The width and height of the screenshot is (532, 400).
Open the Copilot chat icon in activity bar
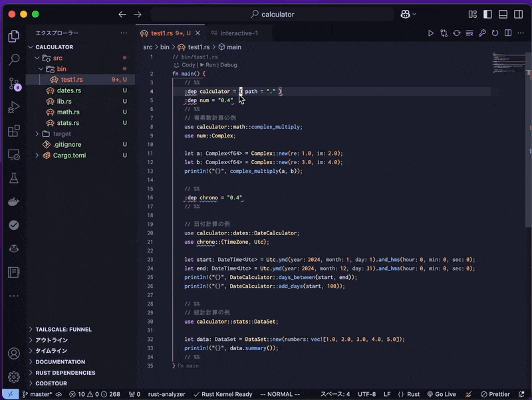(x=13, y=249)
